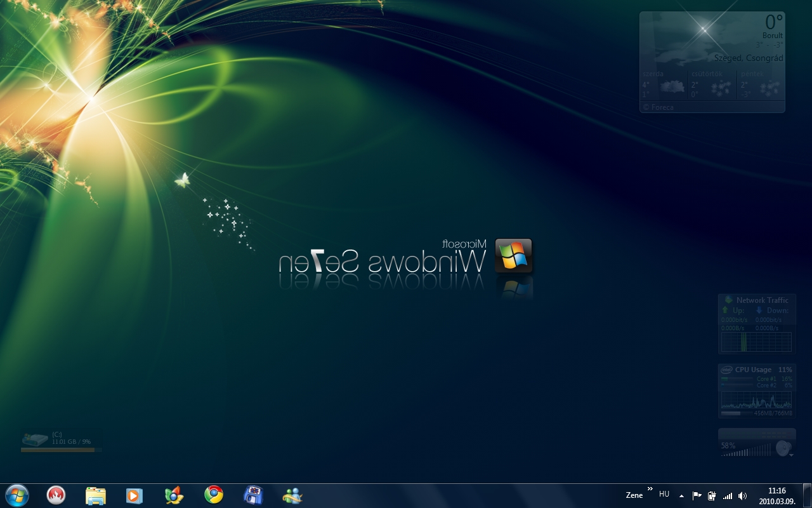Click the CPU Usage 11% header

click(763, 370)
